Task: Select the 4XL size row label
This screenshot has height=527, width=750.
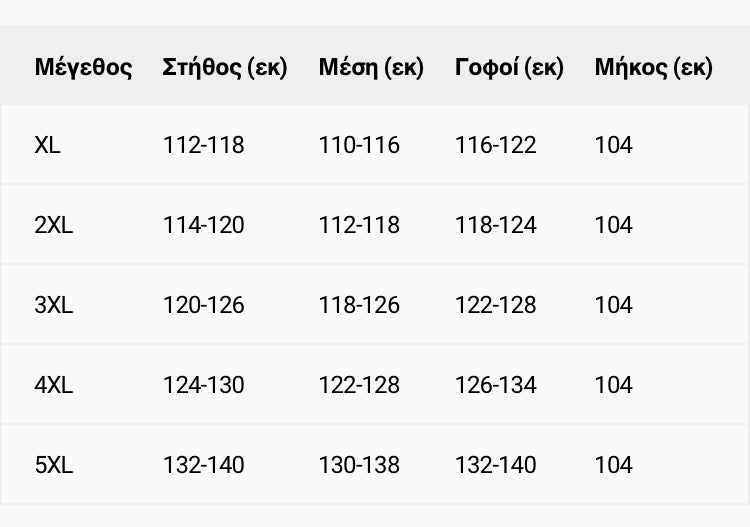Action: click(x=54, y=384)
